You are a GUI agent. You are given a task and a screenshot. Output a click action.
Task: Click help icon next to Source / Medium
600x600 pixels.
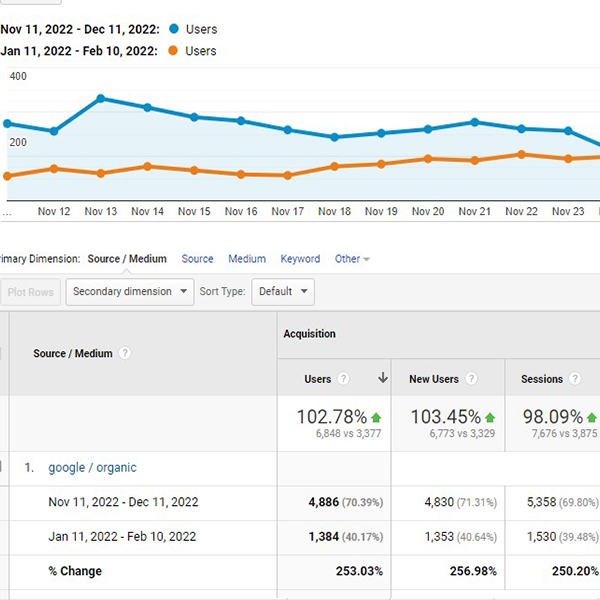(124, 353)
